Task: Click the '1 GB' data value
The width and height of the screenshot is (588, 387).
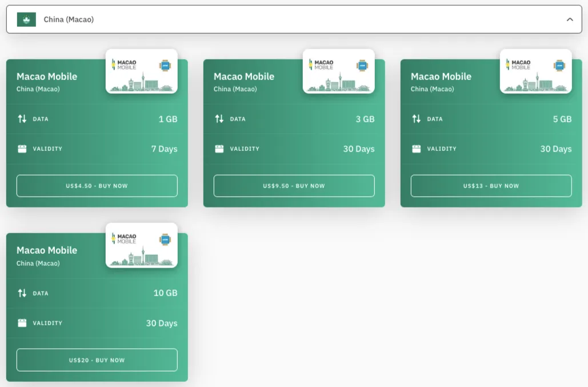Action: pos(168,119)
